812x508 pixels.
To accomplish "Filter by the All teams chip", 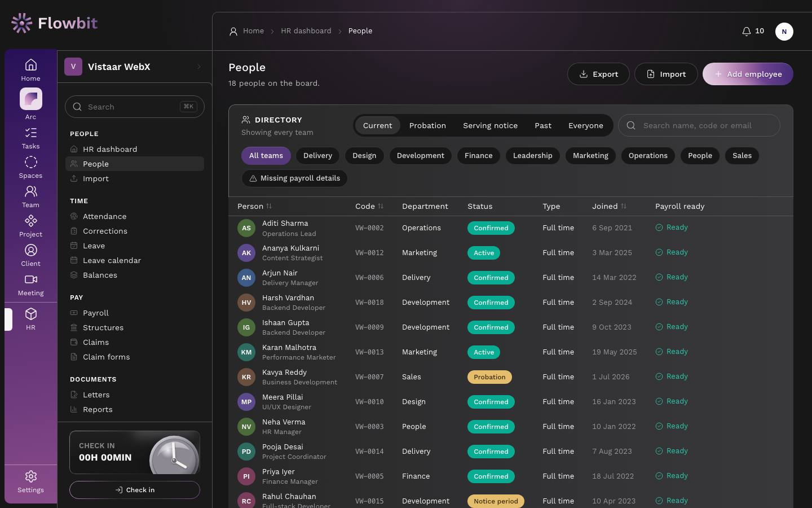I will pyautogui.click(x=266, y=156).
